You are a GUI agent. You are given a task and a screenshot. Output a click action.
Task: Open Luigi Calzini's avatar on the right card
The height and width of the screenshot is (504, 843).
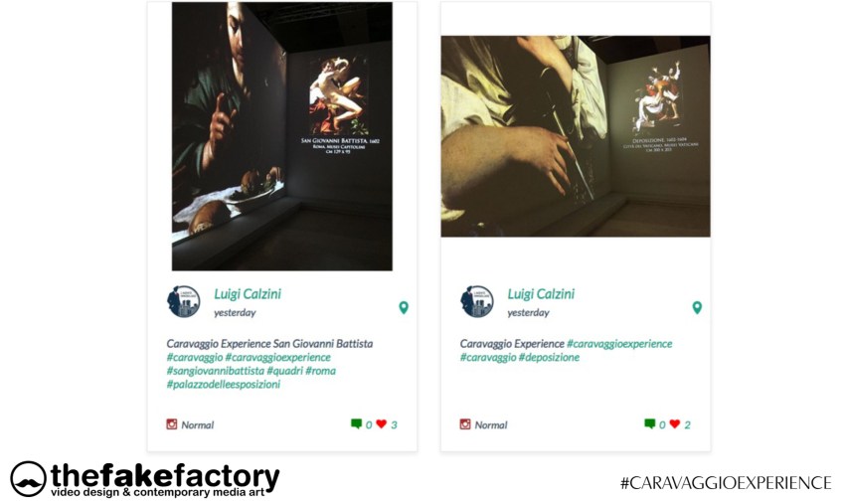tap(477, 301)
